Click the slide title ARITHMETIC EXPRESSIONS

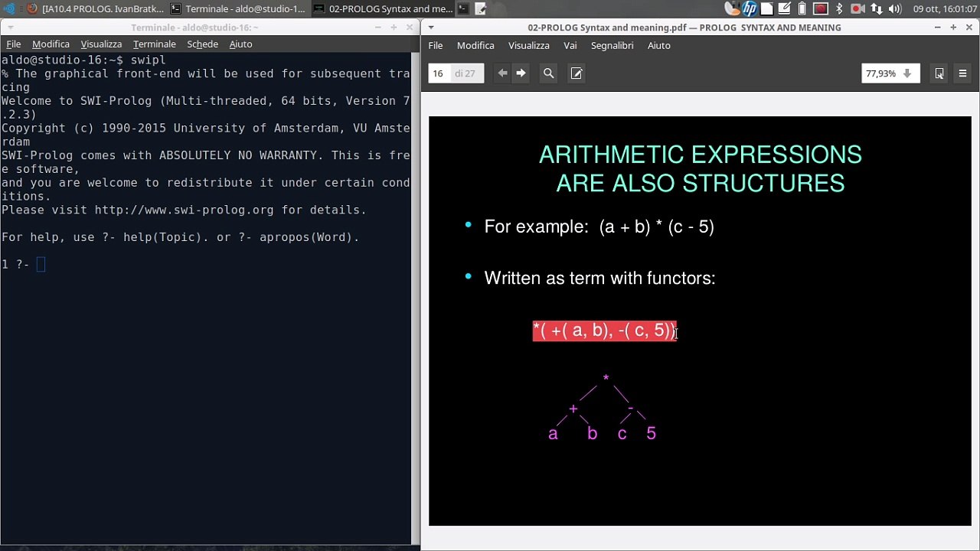click(x=700, y=155)
